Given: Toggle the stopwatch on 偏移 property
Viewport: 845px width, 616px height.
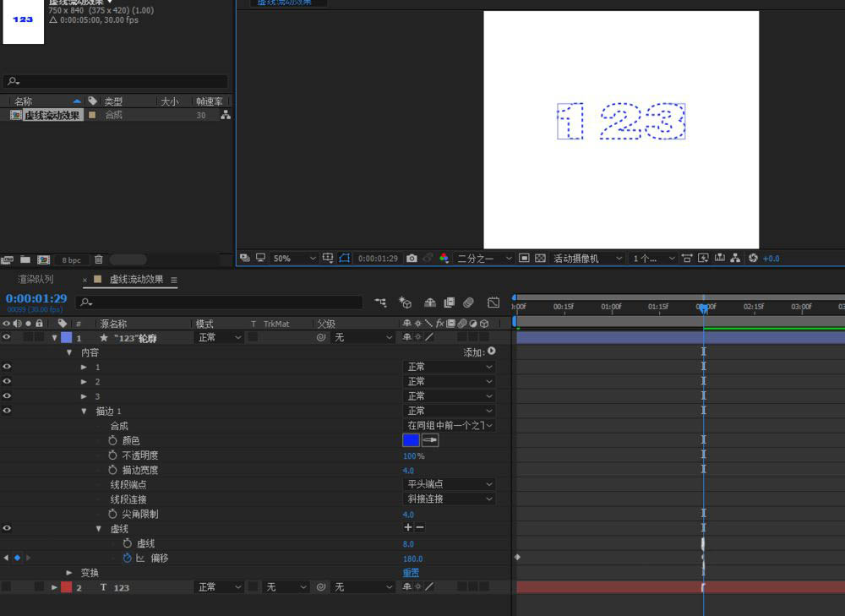Looking at the screenshot, I should click(128, 559).
